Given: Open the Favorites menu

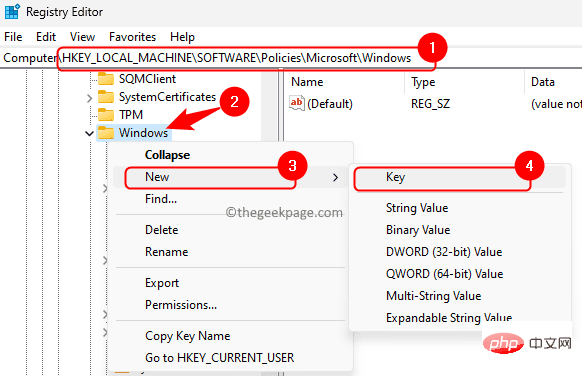Looking at the screenshot, I should click(133, 37).
